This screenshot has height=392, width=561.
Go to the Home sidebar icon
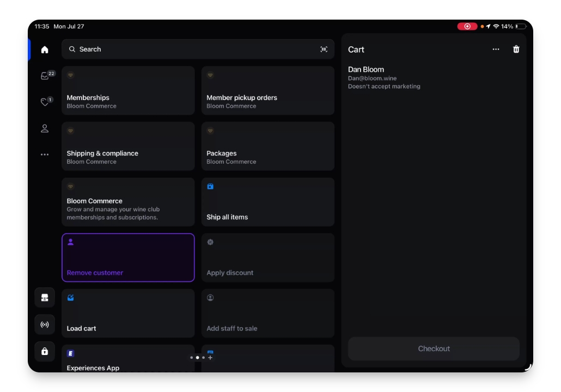(44, 50)
